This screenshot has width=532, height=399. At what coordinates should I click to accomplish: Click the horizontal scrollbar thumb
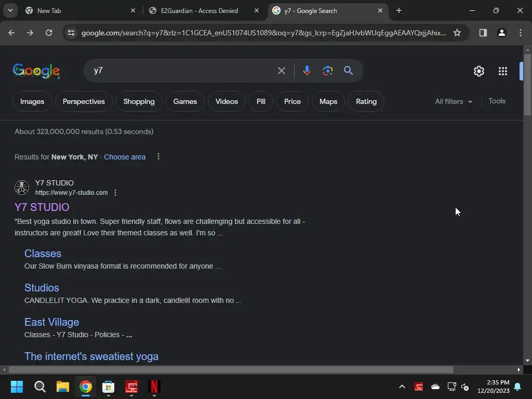coord(231,369)
